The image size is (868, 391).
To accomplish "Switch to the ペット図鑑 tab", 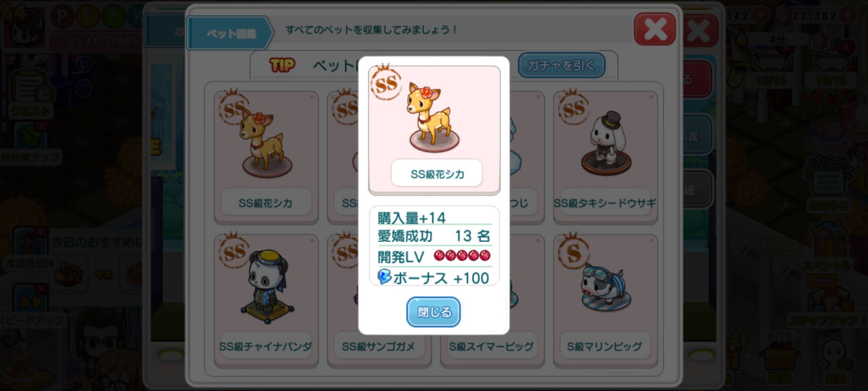I will [230, 33].
